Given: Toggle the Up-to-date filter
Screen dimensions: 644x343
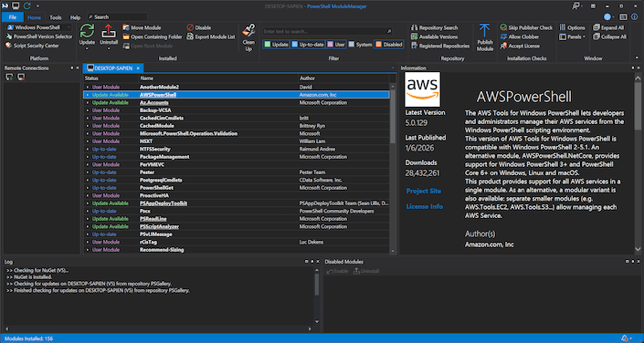Looking at the screenshot, I should (x=308, y=45).
